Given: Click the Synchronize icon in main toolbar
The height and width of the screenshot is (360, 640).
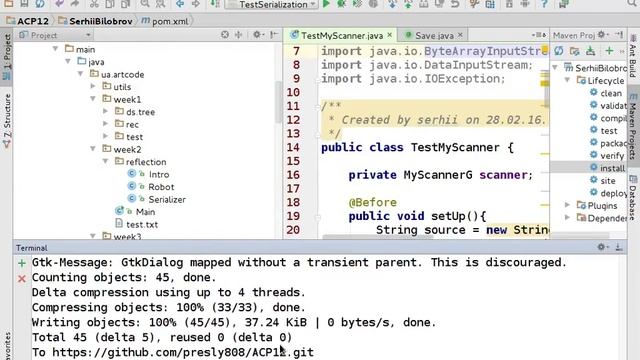Looking at the screenshot, I should pos(40,4).
